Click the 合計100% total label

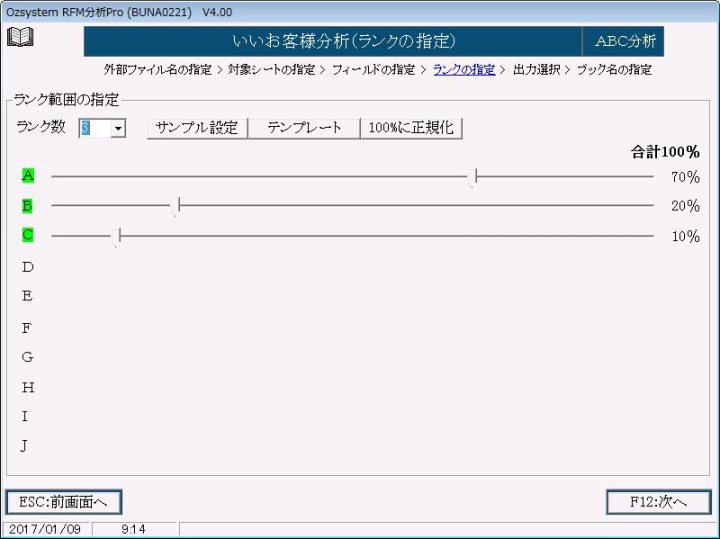(x=665, y=152)
